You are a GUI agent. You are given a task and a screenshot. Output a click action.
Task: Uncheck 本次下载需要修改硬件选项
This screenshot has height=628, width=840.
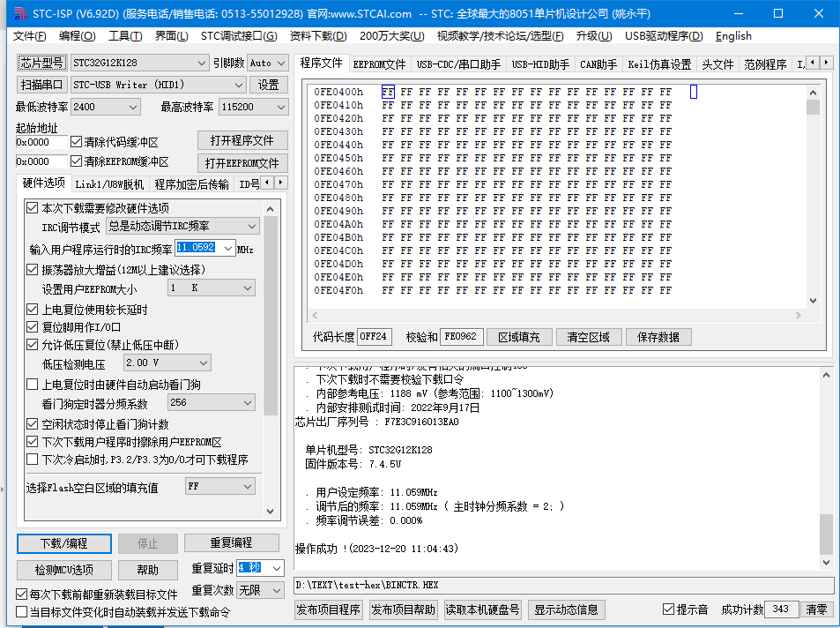(32, 207)
